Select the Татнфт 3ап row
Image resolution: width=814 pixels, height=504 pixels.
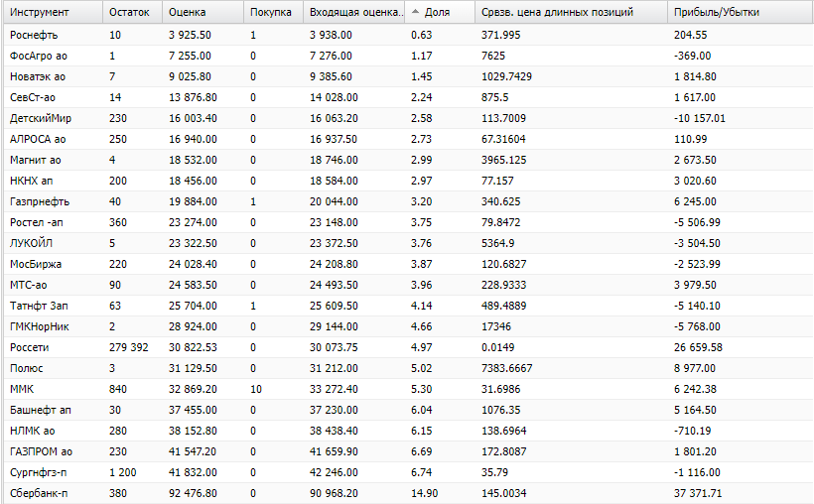pos(408,306)
